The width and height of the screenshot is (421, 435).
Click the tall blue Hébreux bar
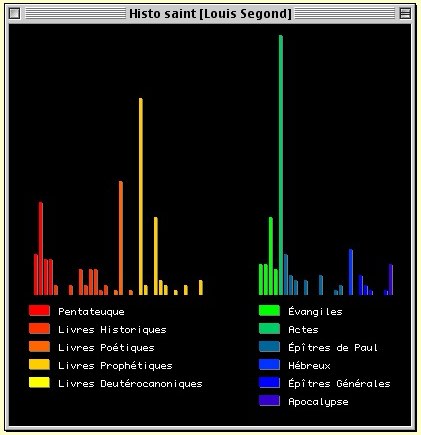pos(351,272)
